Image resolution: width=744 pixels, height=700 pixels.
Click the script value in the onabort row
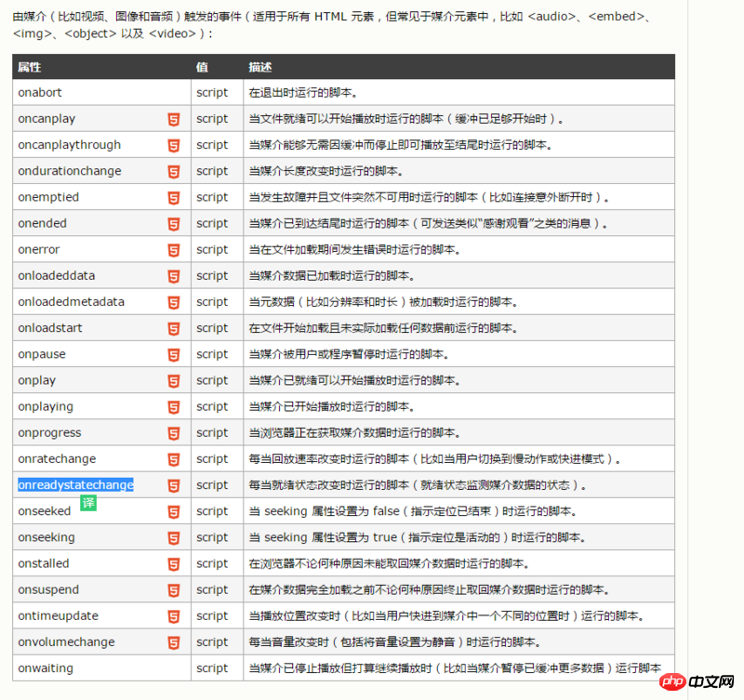click(x=212, y=92)
